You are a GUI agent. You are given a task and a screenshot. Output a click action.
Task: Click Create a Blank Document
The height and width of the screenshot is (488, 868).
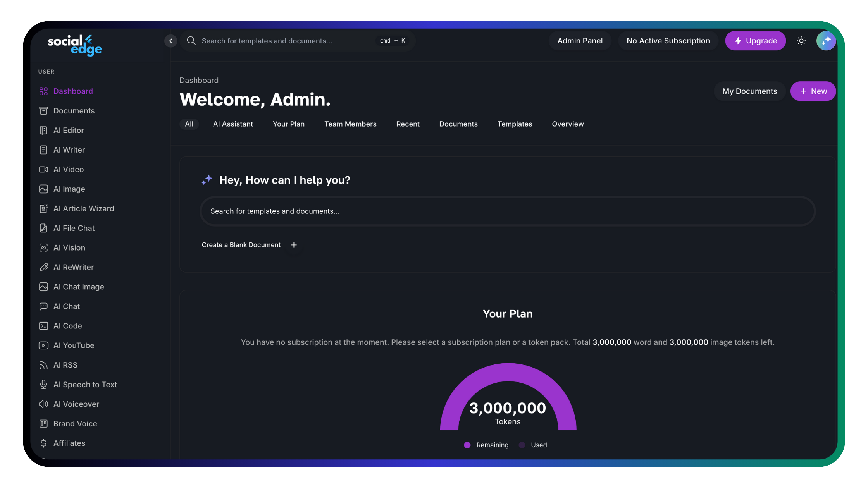pyautogui.click(x=241, y=245)
